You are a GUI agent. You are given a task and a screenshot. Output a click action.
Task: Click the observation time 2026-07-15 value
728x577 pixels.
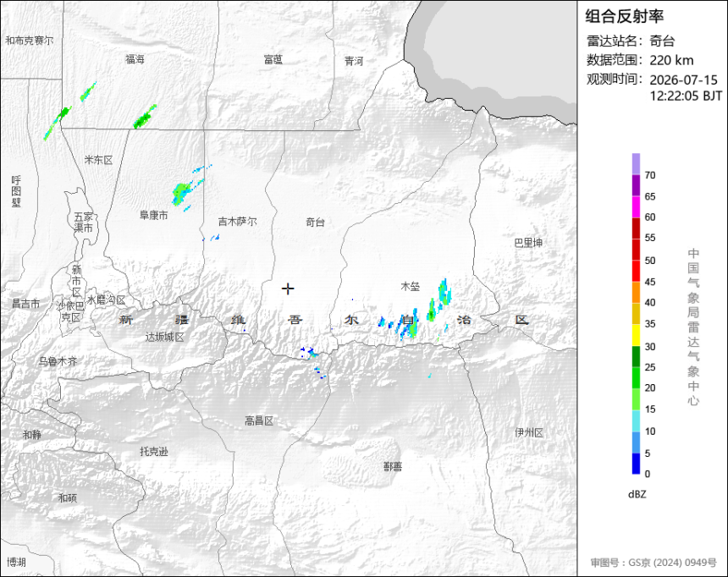tap(683, 80)
